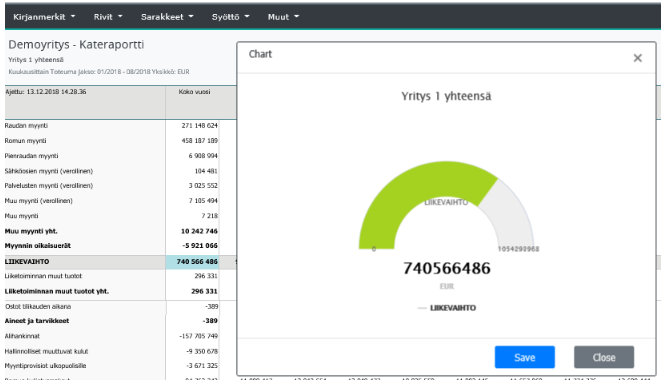This screenshot has width=667, height=392.
Task: Select Liiketoiminnan muut tuotot yht. row
Action: (111, 291)
